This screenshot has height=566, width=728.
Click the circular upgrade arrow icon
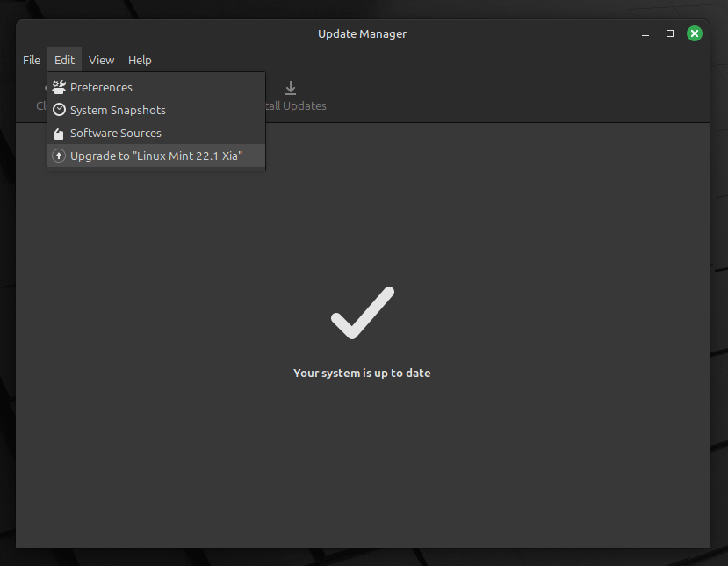58,156
